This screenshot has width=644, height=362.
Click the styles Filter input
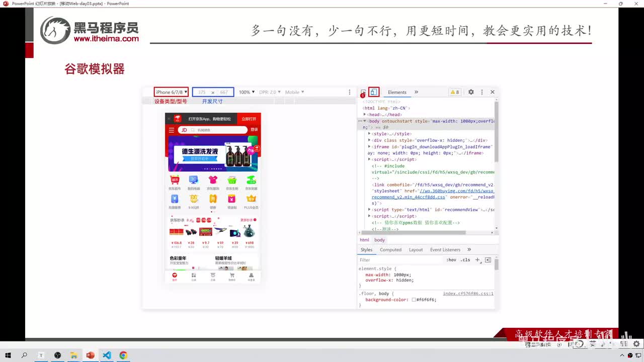(400, 260)
